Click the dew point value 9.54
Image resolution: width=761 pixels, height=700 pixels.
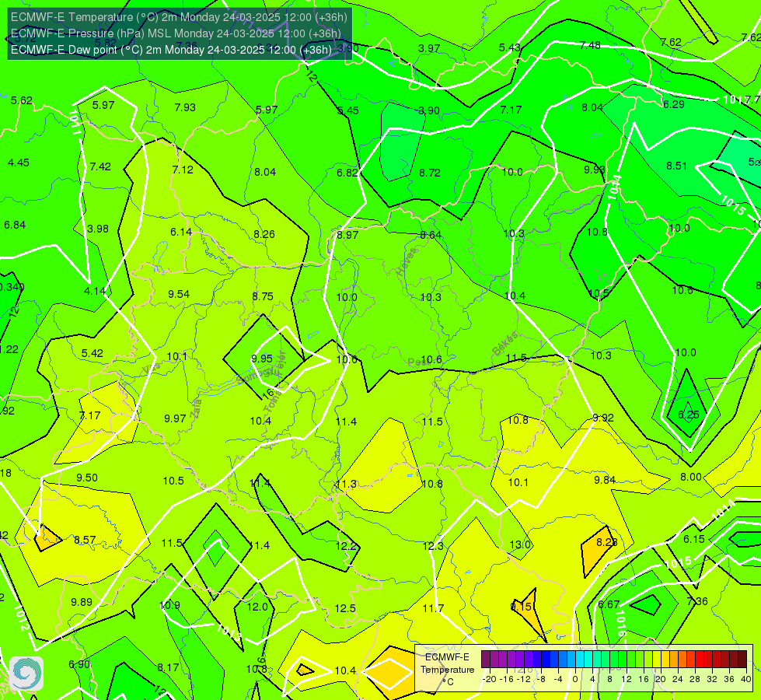[179, 294]
